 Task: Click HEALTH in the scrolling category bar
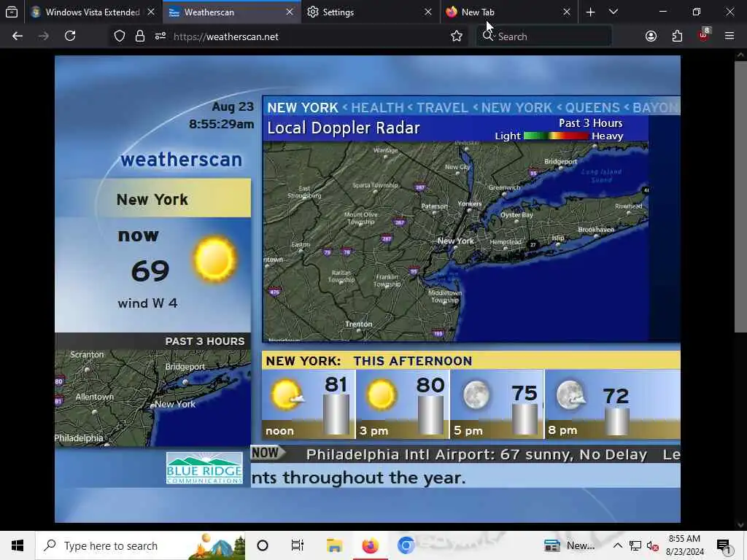coord(377,108)
